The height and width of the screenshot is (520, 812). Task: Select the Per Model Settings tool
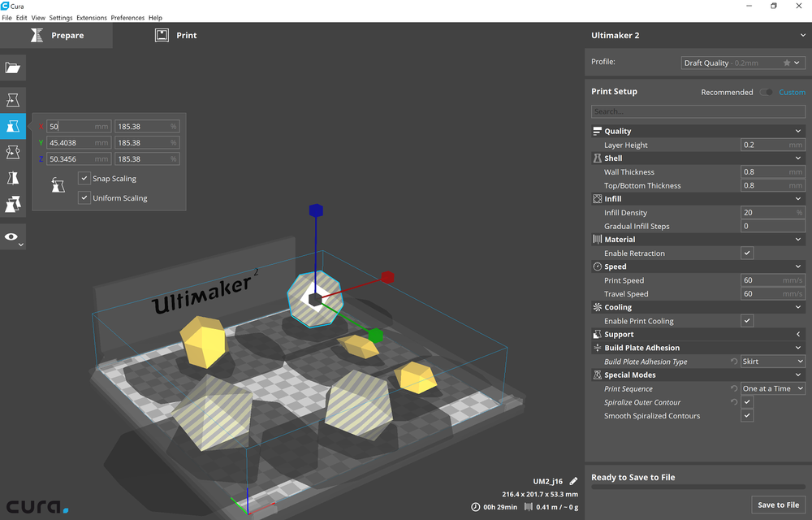pyautogui.click(x=12, y=205)
